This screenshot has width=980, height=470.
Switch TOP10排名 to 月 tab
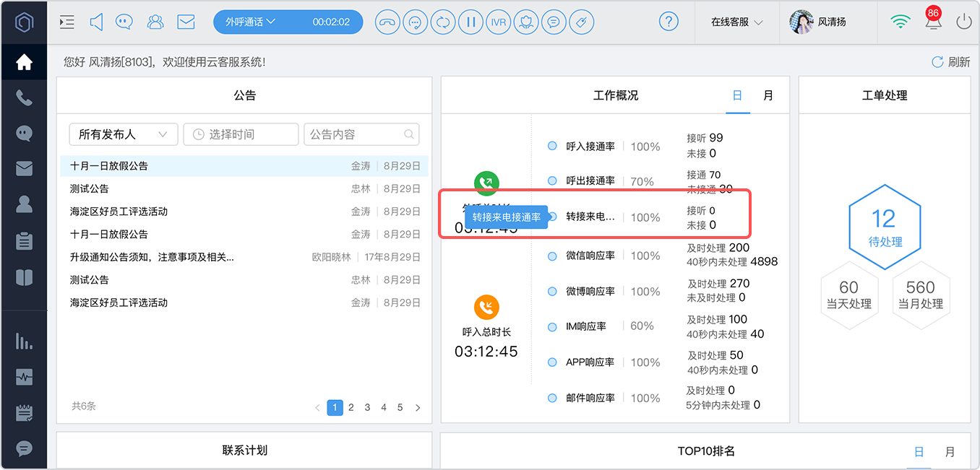pos(950,452)
